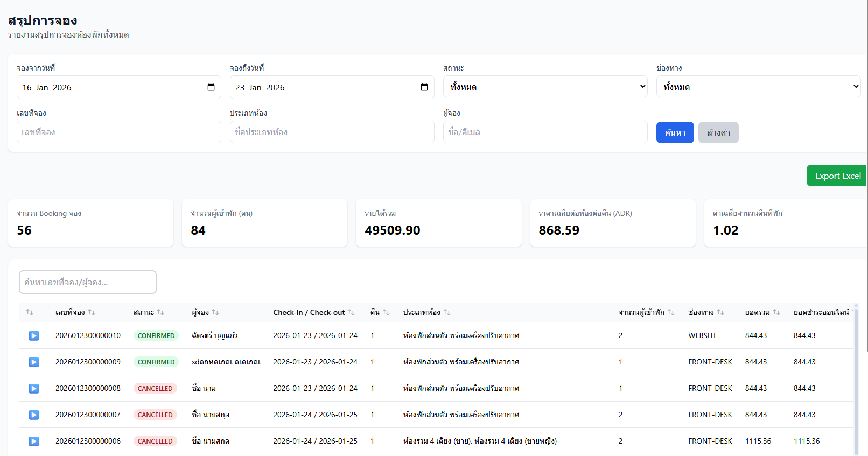
Task: Focus the ชื่อ/อีเมล booker input
Action: [545, 132]
